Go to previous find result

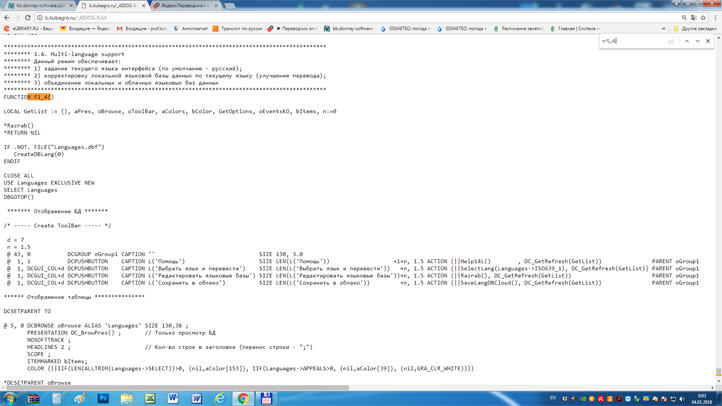coord(687,41)
